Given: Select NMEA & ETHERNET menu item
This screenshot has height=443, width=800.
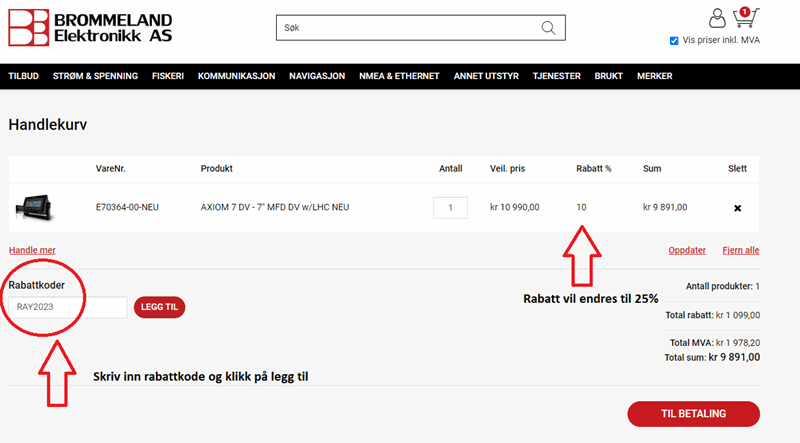Looking at the screenshot, I should pos(400,76).
